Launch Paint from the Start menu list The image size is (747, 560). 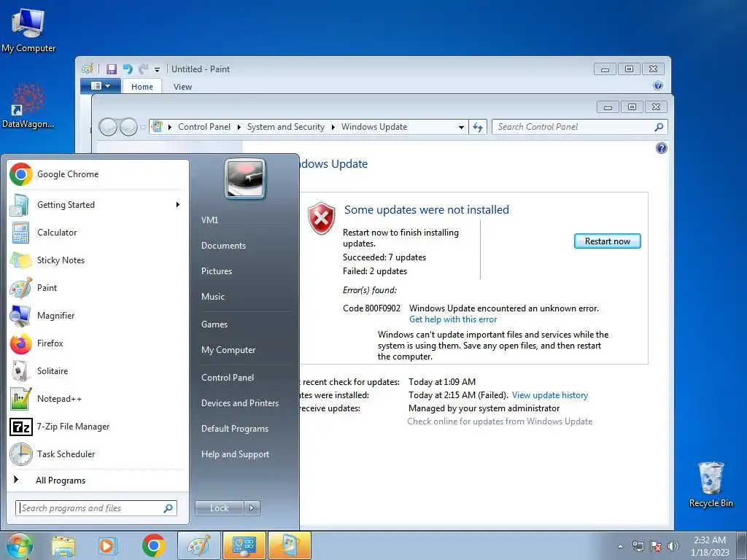[x=98, y=287]
